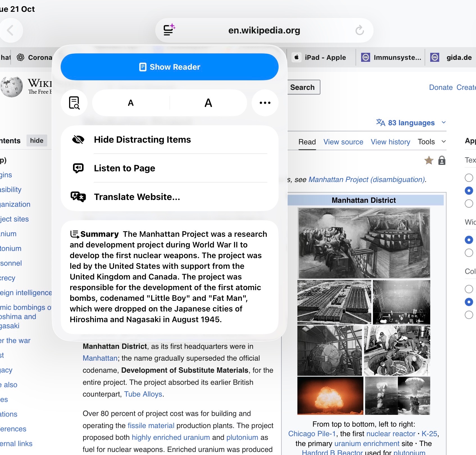Image resolution: width=476 pixels, height=455 pixels.
Task: Switch to the gida.de browser tab
Action: pyautogui.click(x=451, y=58)
